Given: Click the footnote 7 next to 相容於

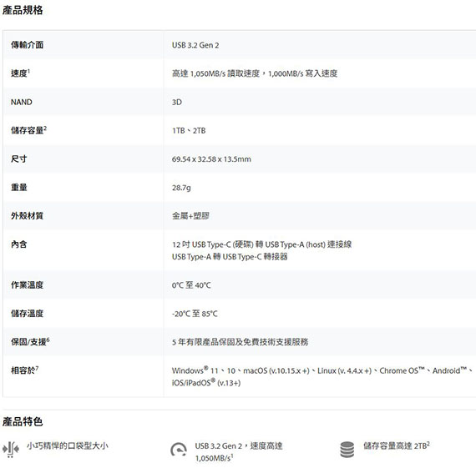Looking at the screenshot, I should click(x=37, y=368).
